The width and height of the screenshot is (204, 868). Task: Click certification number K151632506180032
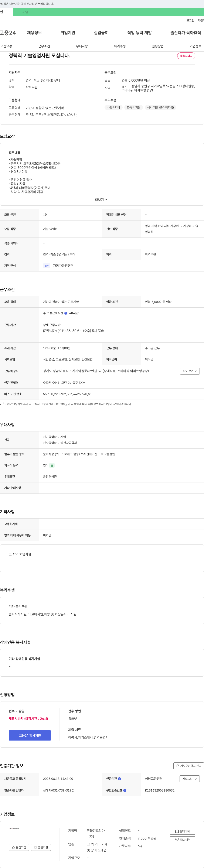point(160,790)
